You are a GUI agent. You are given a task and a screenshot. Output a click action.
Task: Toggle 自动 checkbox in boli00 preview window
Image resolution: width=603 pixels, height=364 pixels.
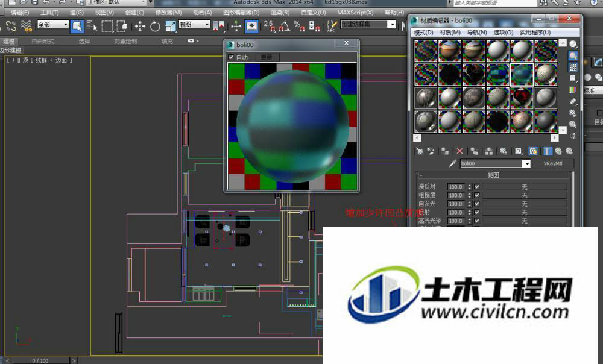231,57
